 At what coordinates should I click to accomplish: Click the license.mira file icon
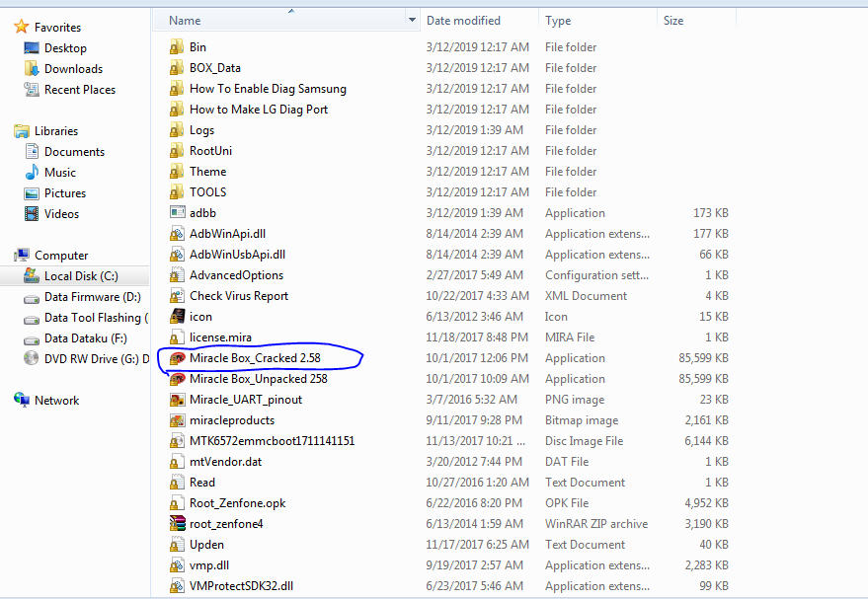[177, 337]
